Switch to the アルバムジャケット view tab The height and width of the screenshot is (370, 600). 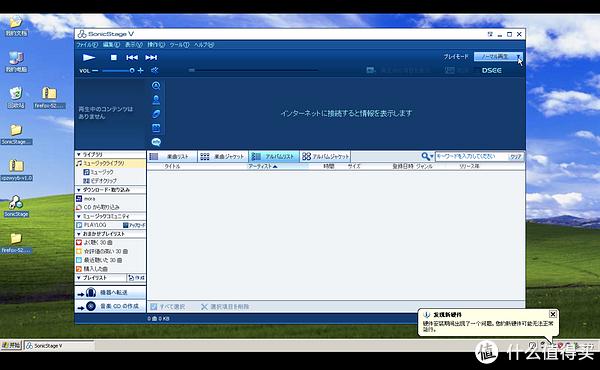point(325,156)
